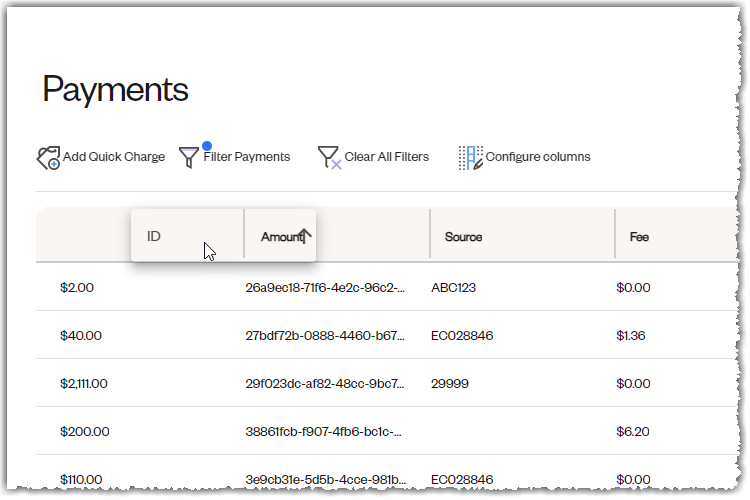Sort by the Amount column header

coord(280,235)
